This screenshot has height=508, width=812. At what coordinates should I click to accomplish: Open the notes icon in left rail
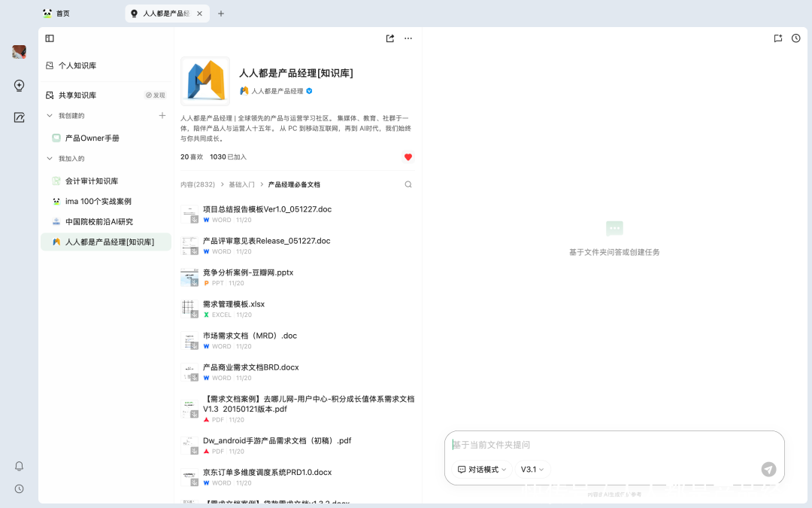click(20, 117)
